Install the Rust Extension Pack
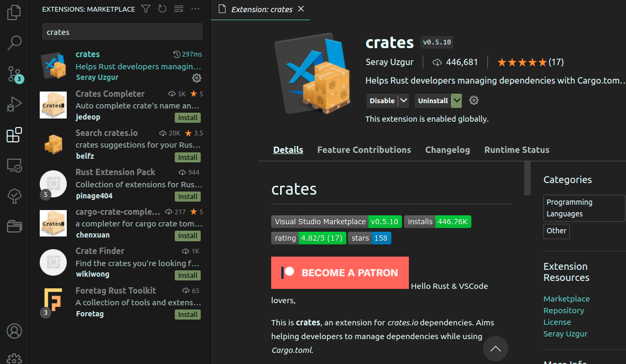Viewport: 626px width, 364px height. pos(187,197)
